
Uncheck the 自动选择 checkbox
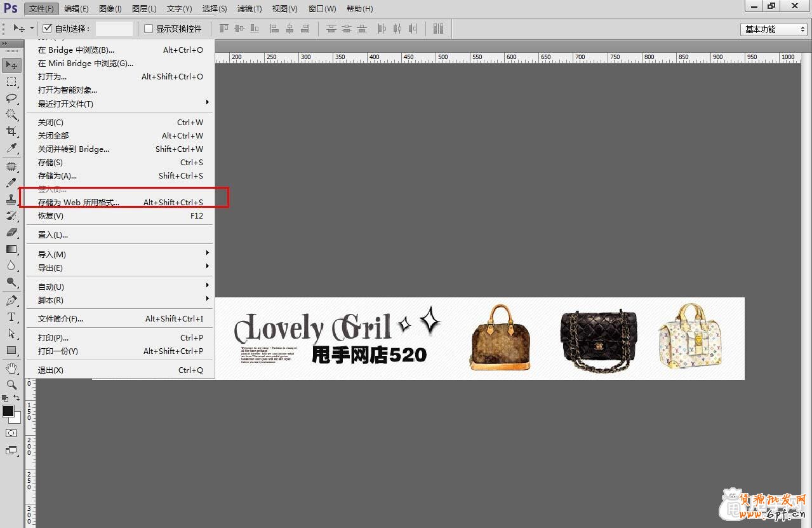coord(48,29)
